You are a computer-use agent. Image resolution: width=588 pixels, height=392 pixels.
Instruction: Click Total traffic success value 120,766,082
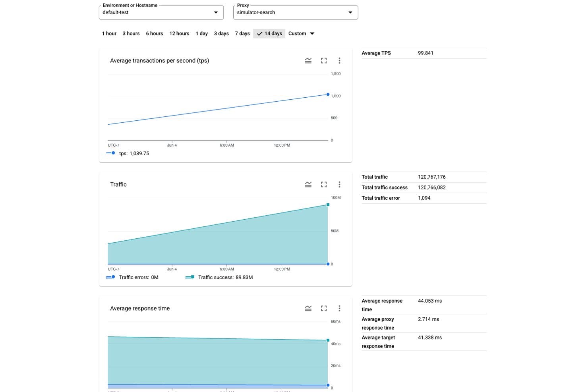432,187
